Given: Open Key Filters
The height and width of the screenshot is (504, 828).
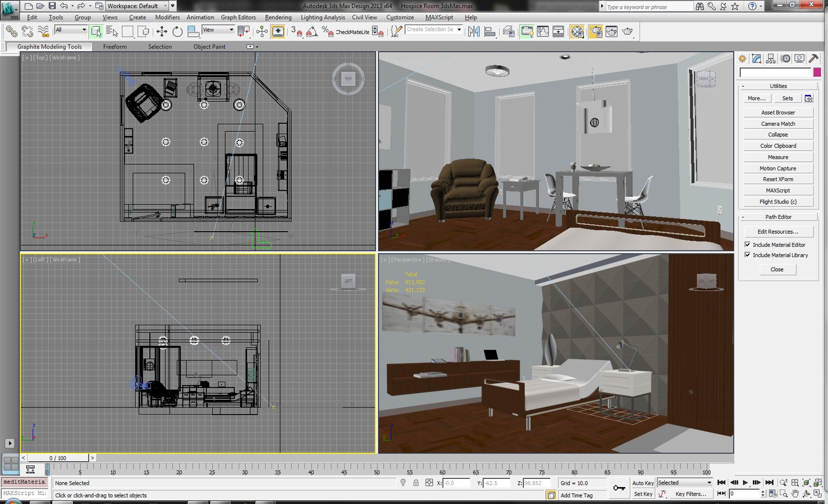Looking at the screenshot, I should [691, 494].
